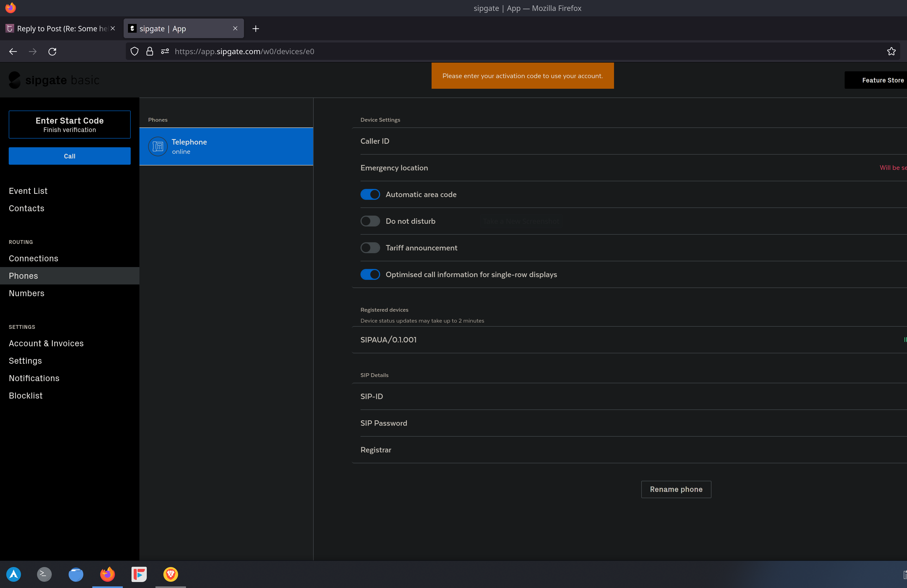Screen dimensions: 907x588
Task: Click the browser reload icon
Action: tap(52, 51)
